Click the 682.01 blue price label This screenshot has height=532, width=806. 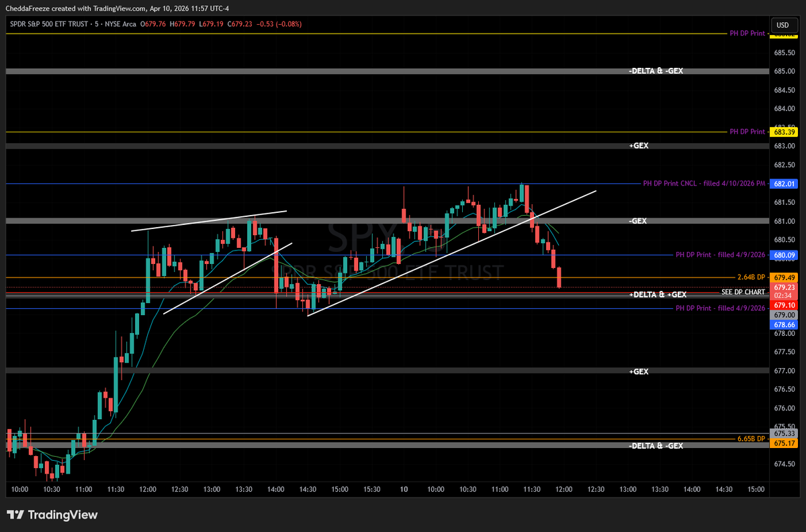(x=785, y=183)
